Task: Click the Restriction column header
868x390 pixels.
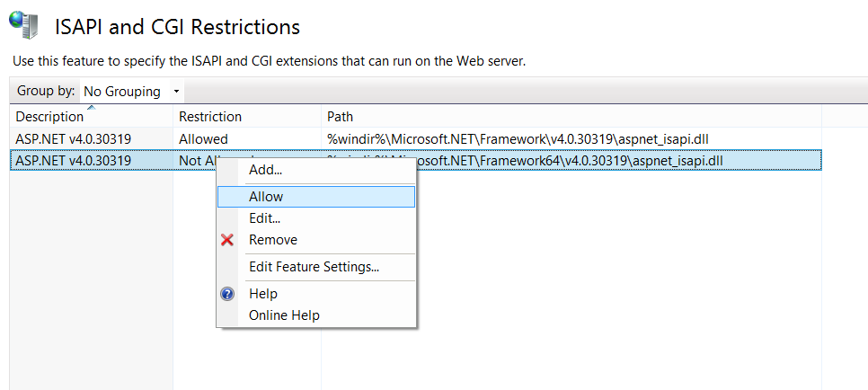Action: click(x=210, y=117)
